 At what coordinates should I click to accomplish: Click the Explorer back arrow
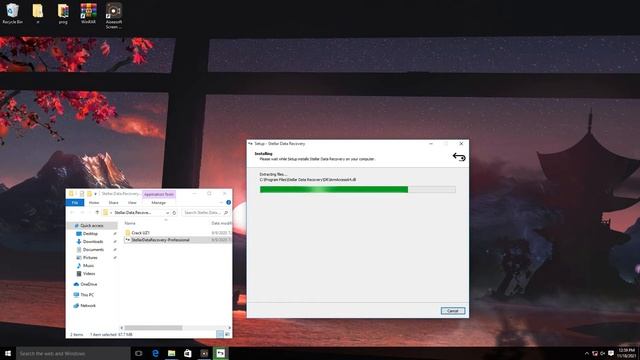pos(72,213)
